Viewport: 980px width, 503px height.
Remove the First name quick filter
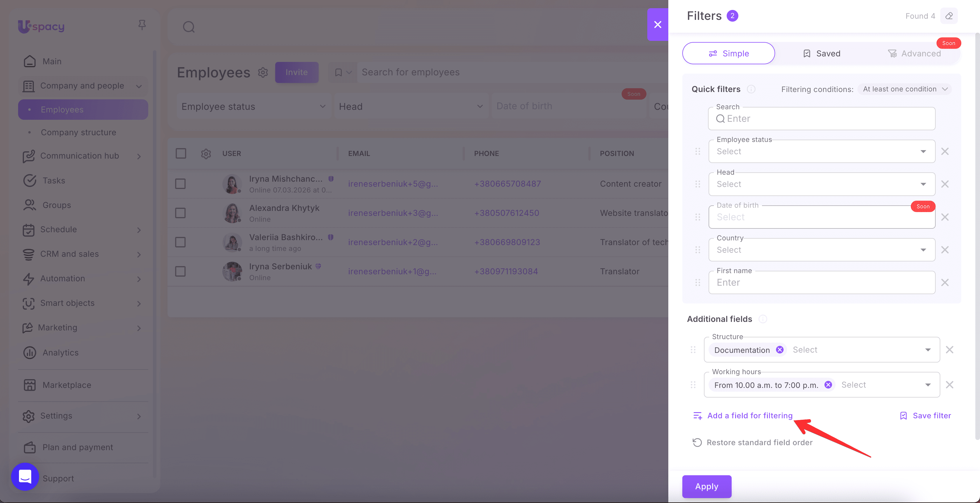945,282
